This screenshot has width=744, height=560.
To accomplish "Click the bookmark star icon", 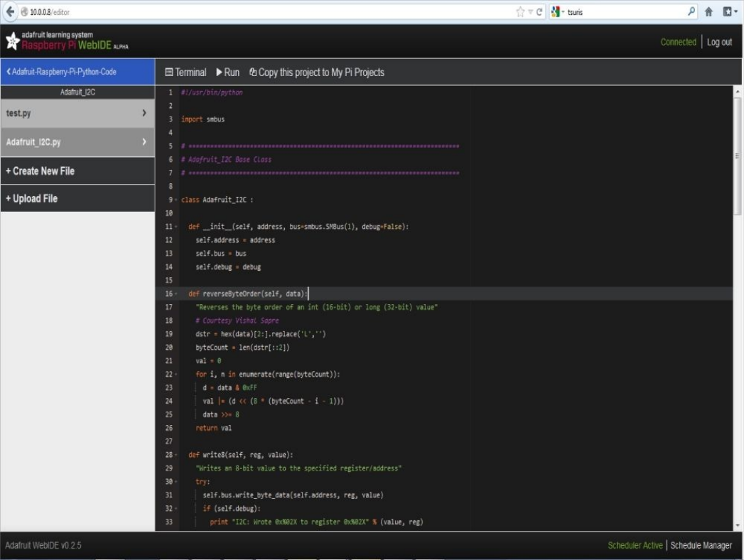I will (x=520, y=12).
